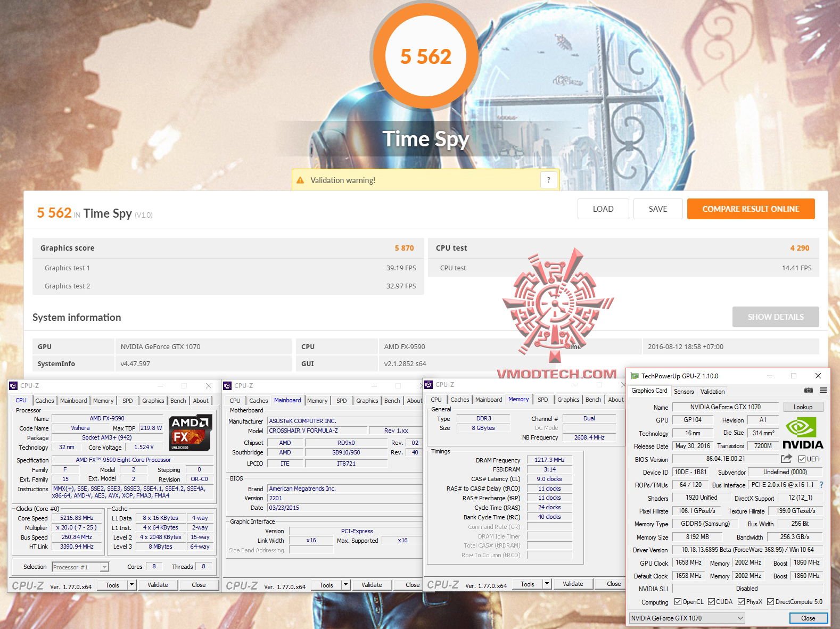Open the GPU-Z graphics card selector dropdown
This screenshot has height=629, width=840.
coord(687,618)
